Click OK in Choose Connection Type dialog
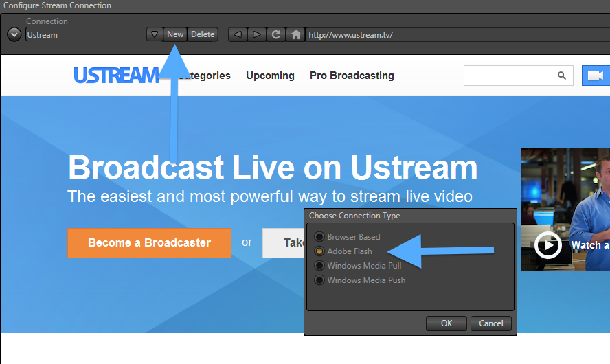Screen dimensions: 610x364 447,323
